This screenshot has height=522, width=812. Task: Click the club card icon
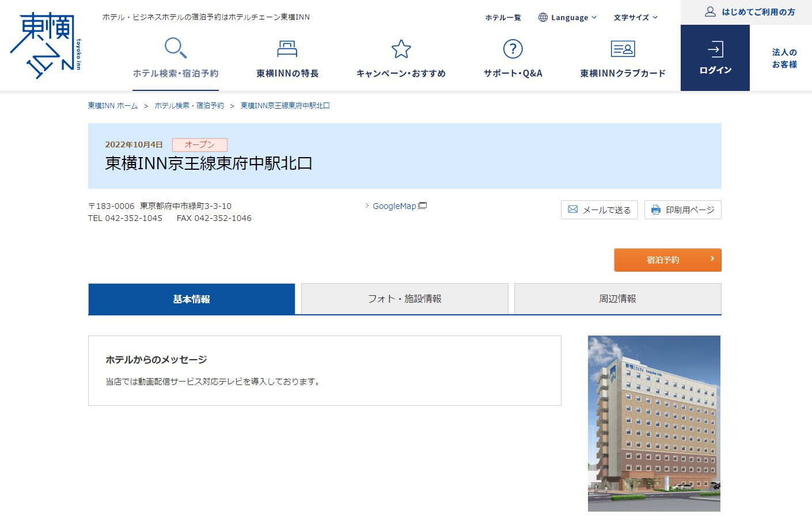click(623, 49)
